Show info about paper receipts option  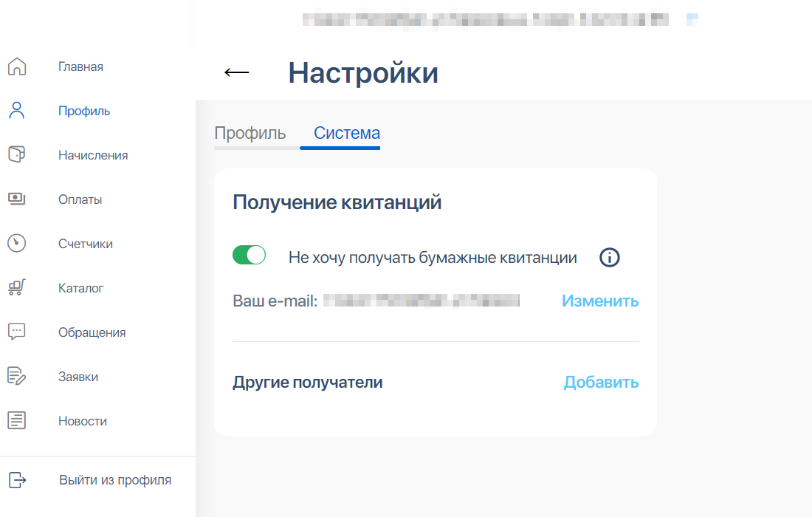coord(609,258)
